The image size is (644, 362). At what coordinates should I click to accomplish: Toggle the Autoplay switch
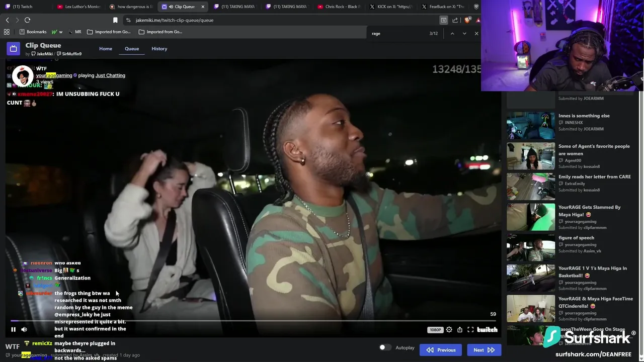(x=385, y=347)
